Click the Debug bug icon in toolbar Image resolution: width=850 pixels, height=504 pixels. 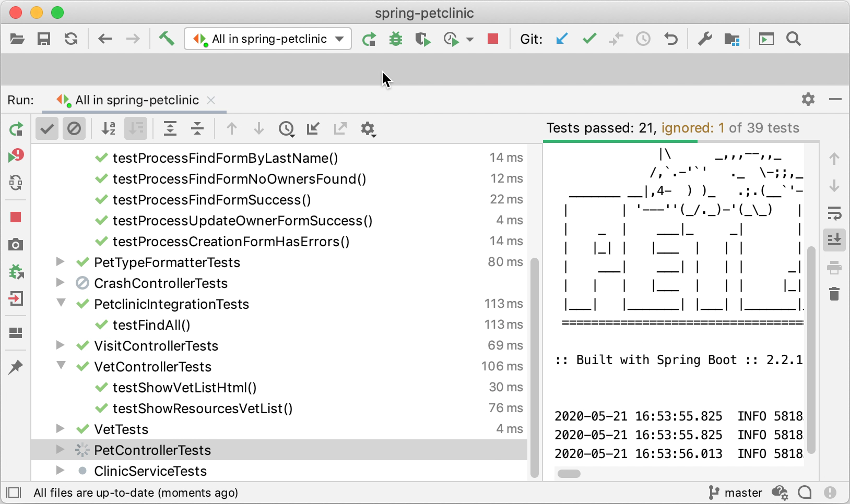pyautogui.click(x=396, y=39)
